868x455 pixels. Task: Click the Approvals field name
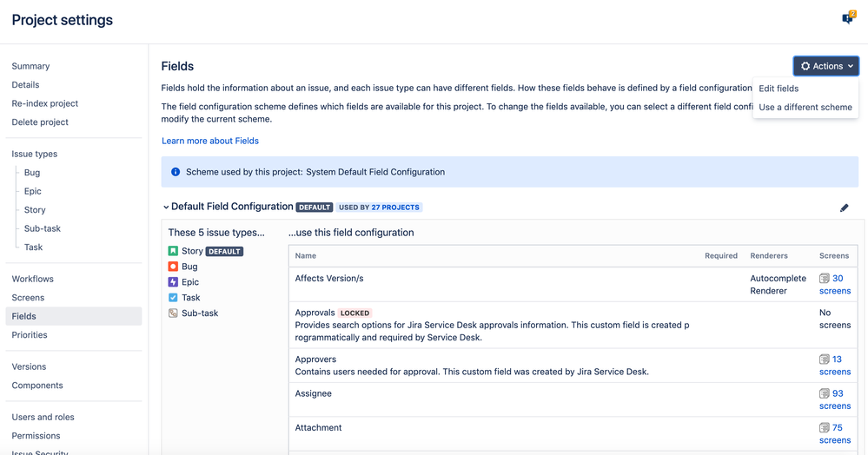pyautogui.click(x=315, y=313)
